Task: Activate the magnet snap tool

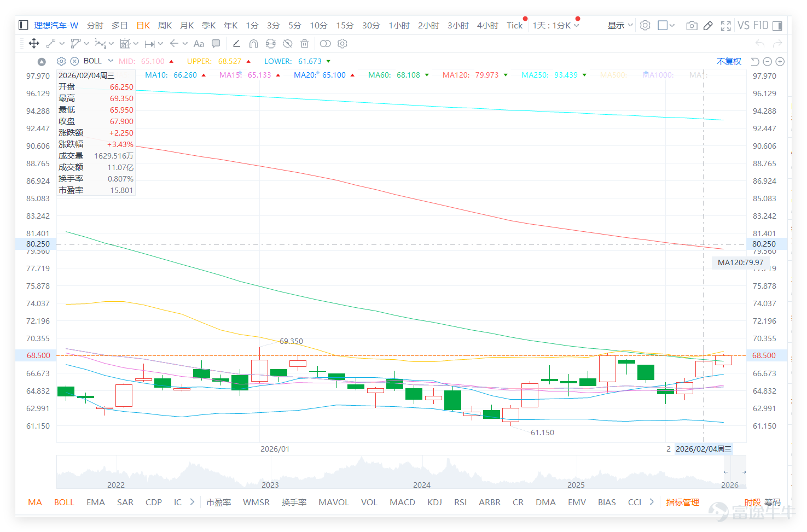Action: pyautogui.click(x=253, y=44)
